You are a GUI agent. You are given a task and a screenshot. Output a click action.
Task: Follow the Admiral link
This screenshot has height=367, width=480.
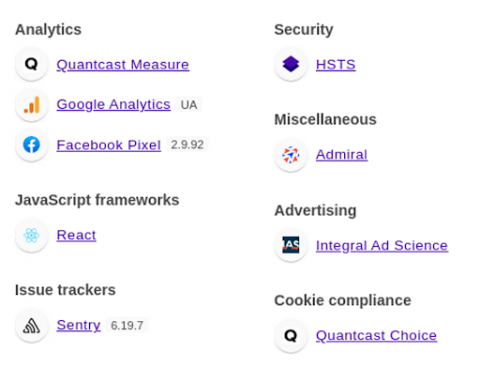[x=342, y=155]
